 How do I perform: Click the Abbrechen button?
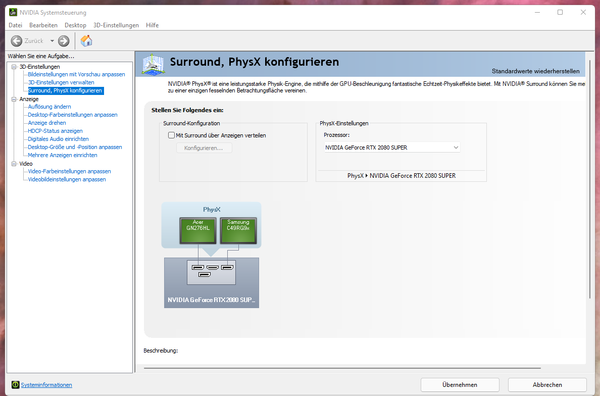[x=547, y=385]
